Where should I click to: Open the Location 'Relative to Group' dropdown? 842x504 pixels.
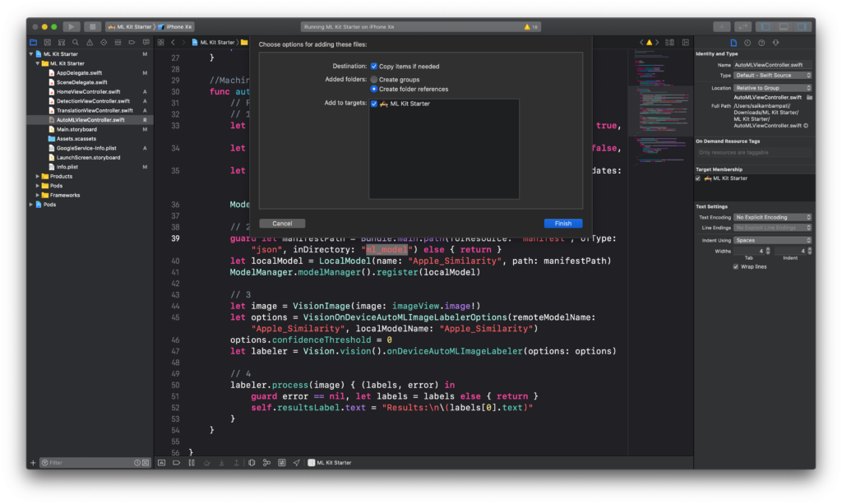point(772,88)
